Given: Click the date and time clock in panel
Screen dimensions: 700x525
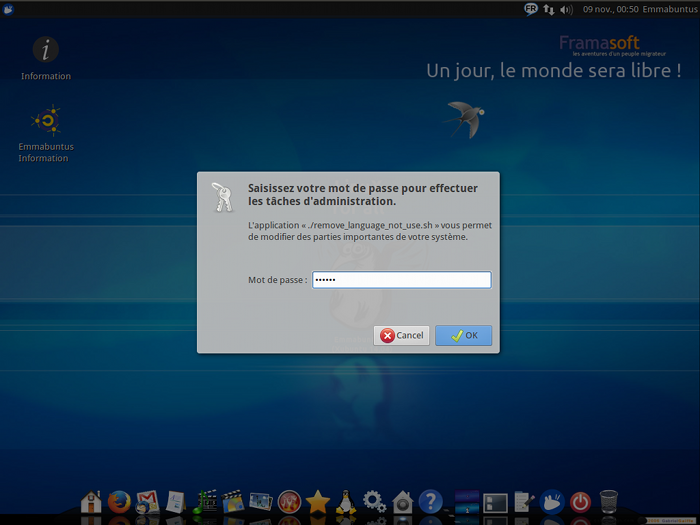Looking at the screenshot, I should [x=608, y=9].
